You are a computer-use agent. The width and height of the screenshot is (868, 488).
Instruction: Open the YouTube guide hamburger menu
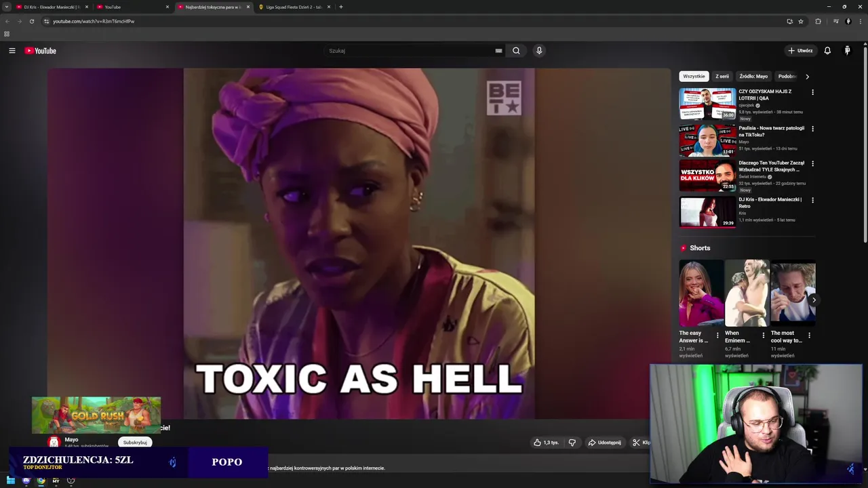coord(12,51)
